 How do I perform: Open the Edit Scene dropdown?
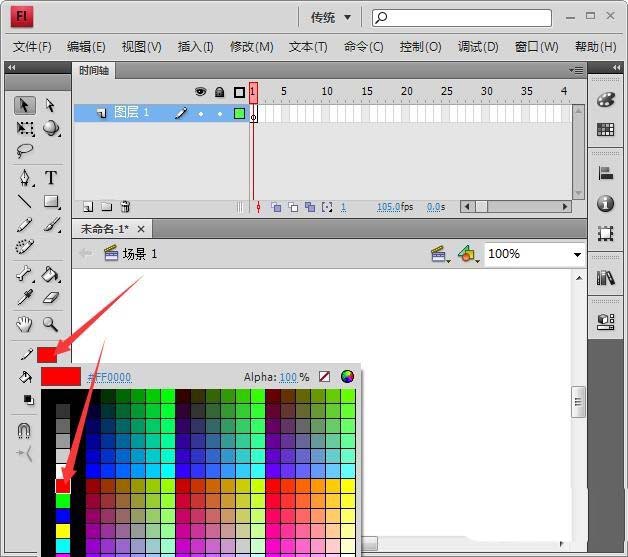click(x=441, y=254)
